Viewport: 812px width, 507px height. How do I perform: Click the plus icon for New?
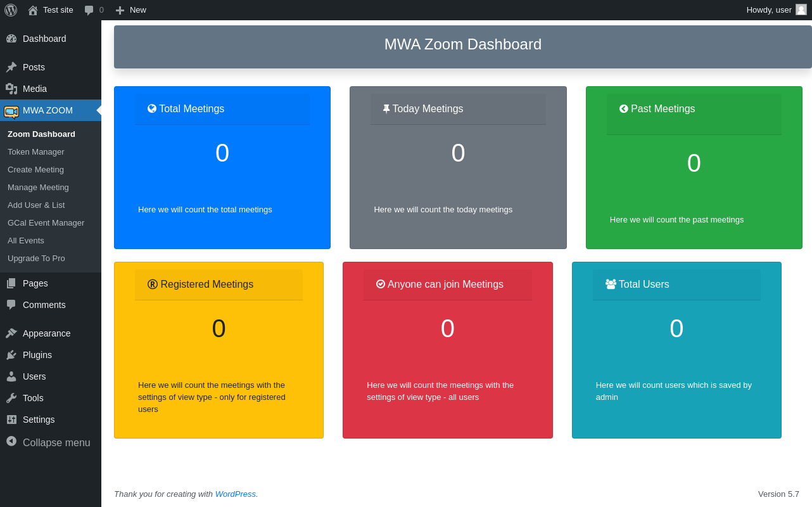point(120,10)
